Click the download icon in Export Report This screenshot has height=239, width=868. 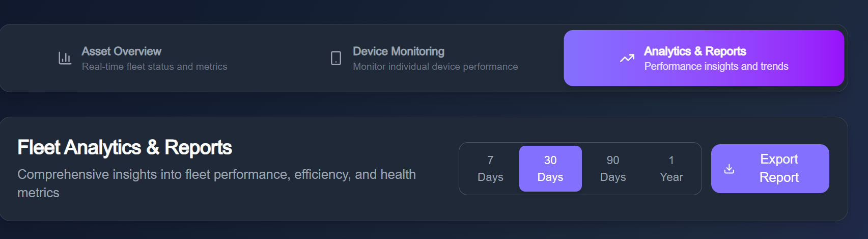pyautogui.click(x=729, y=169)
